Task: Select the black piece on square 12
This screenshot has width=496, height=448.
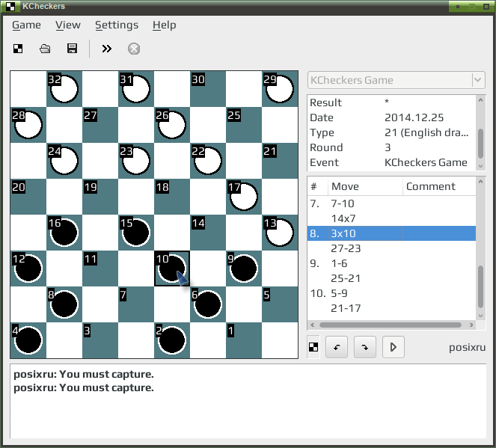Action: coord(28,269)
